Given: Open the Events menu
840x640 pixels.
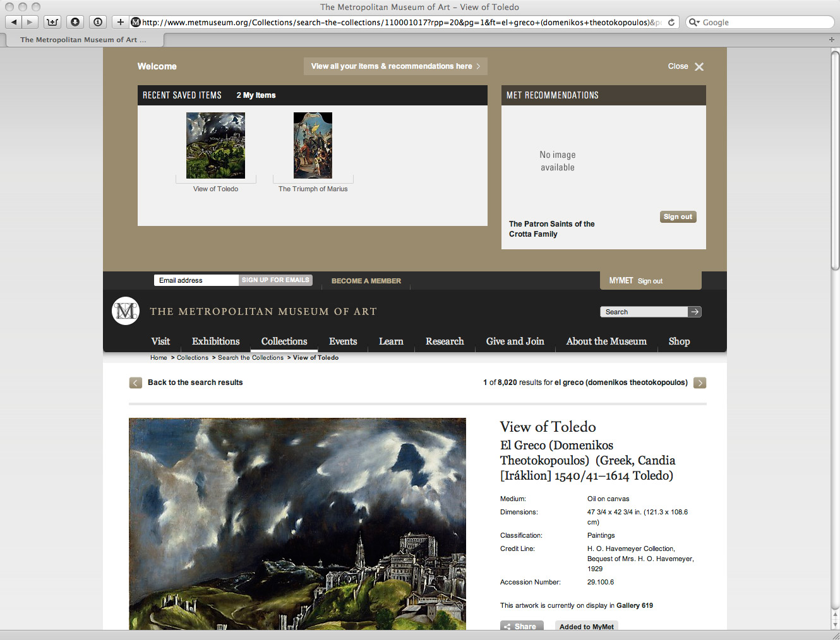Looking at the screenshot, I should click(343, 341).
